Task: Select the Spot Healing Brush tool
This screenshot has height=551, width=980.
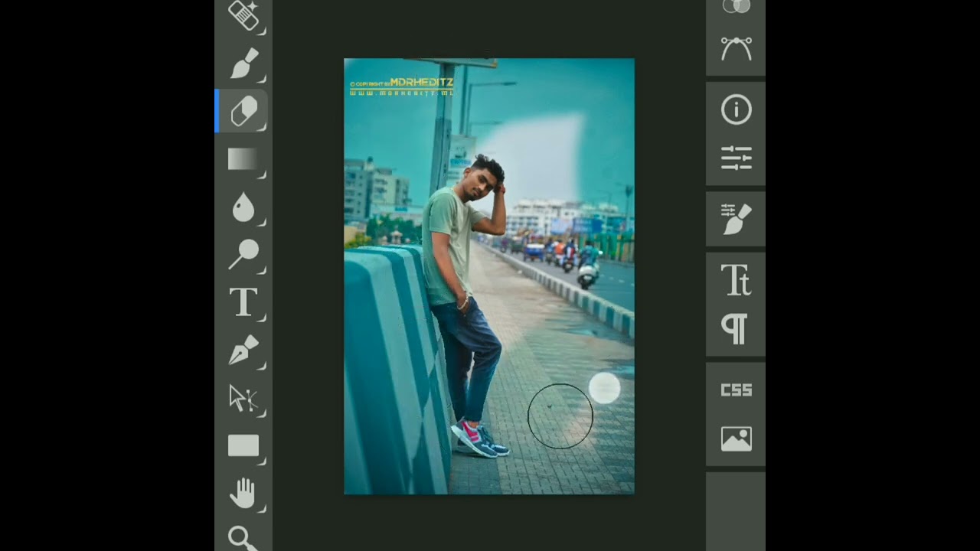Action: pos(243,15)
